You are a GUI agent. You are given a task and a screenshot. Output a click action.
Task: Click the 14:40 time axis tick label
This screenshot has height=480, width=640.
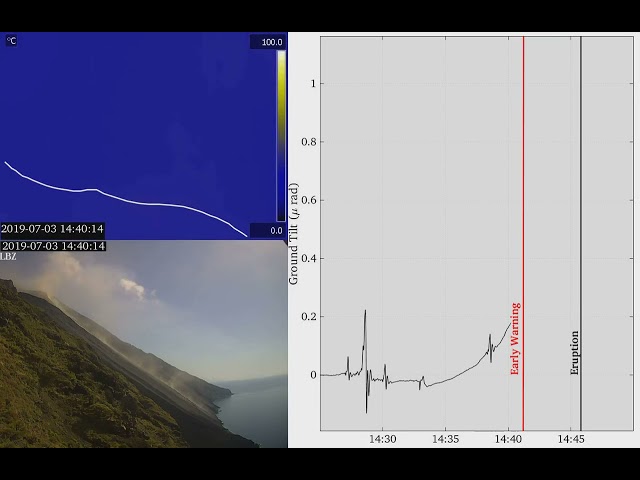point(508,439)
